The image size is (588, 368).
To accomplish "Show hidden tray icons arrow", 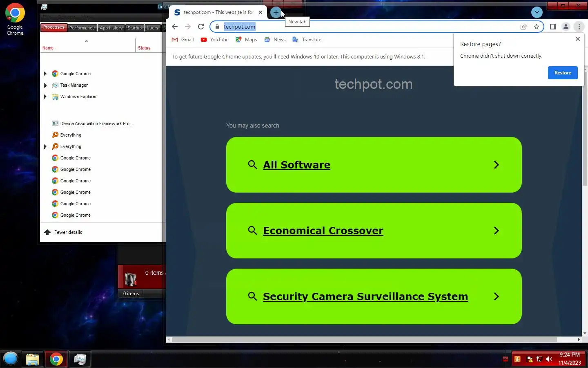I will (x=505, y=359).
